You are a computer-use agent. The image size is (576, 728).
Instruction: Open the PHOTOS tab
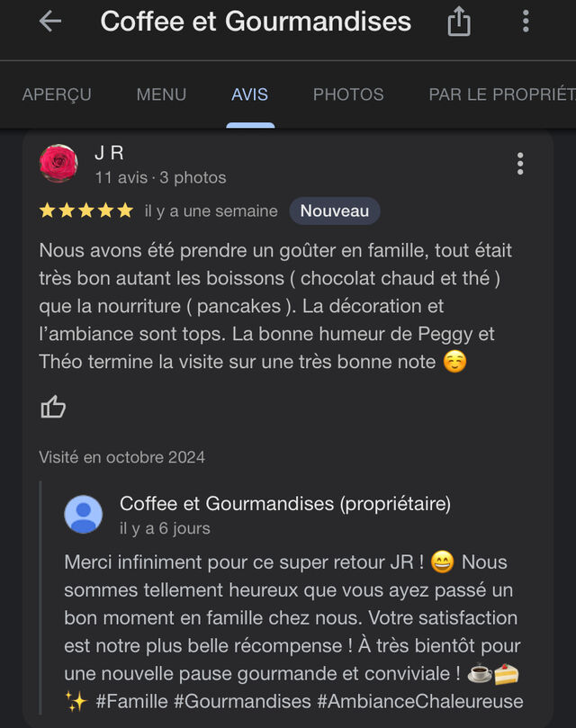click(348, 94)
